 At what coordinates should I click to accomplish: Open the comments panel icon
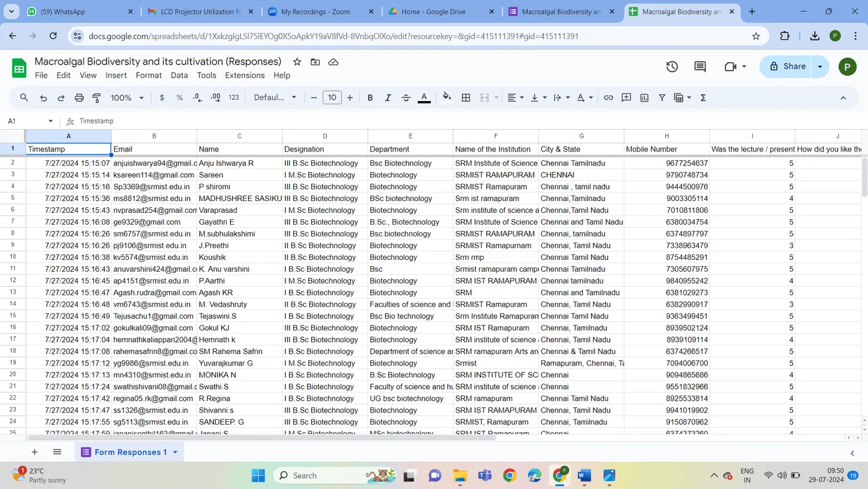700,66
